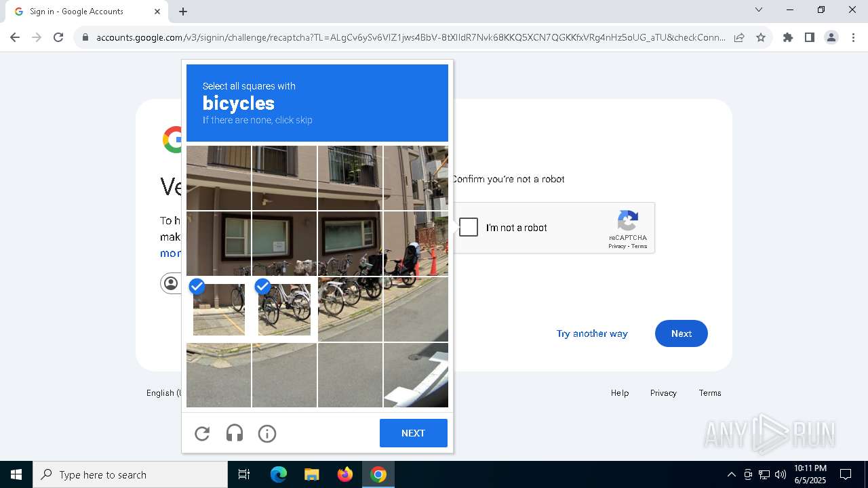Deselect the first checked bicycle tile

tap(219, 309)
